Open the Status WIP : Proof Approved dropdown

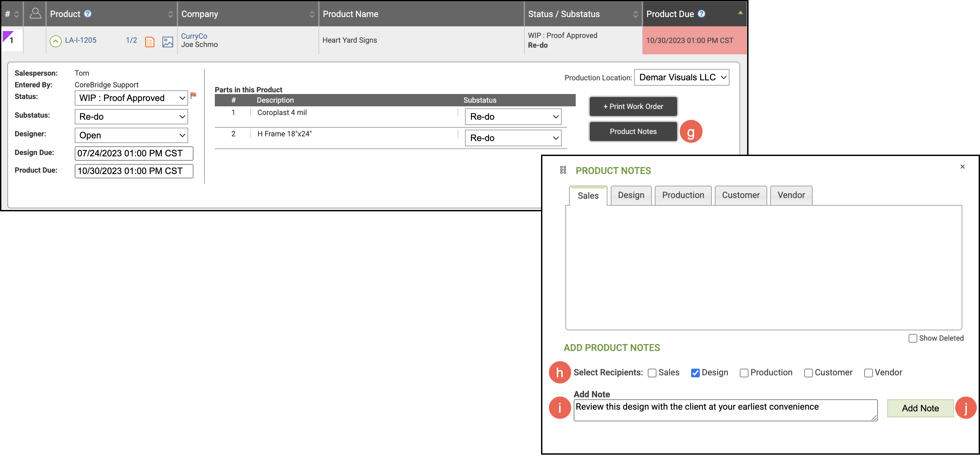[131, 98]
